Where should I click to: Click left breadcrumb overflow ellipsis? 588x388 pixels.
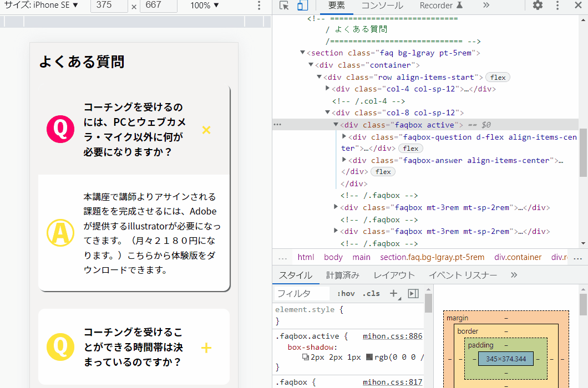coord(283,258)
